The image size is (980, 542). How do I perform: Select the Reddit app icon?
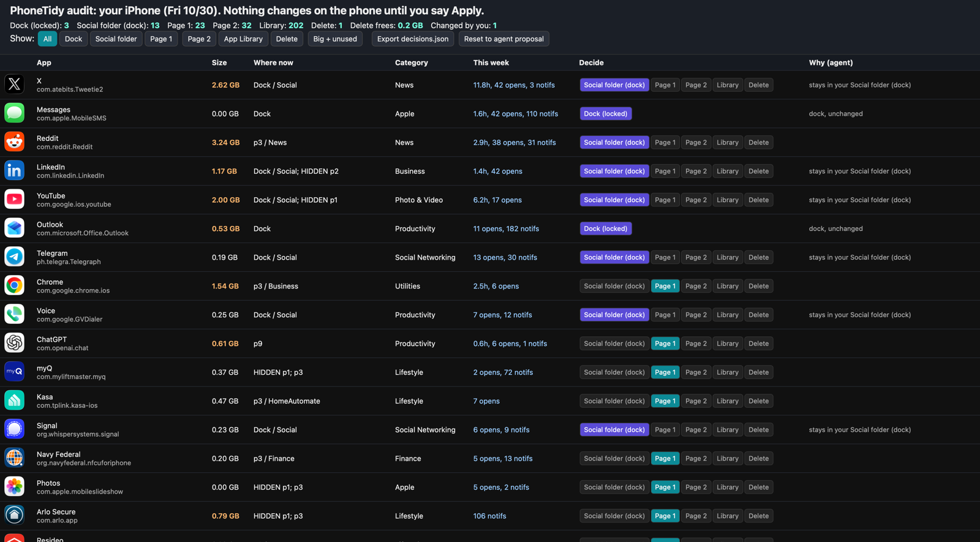(14, 142)
